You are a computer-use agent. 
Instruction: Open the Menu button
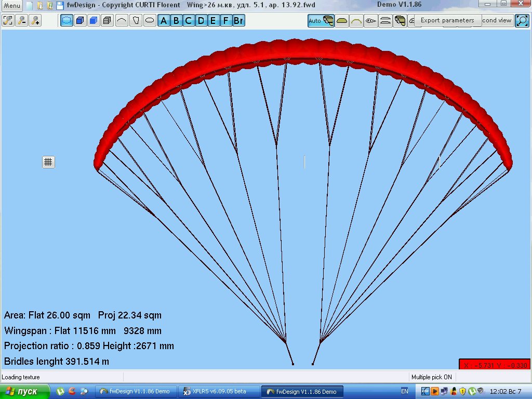[x=12, y=6]
